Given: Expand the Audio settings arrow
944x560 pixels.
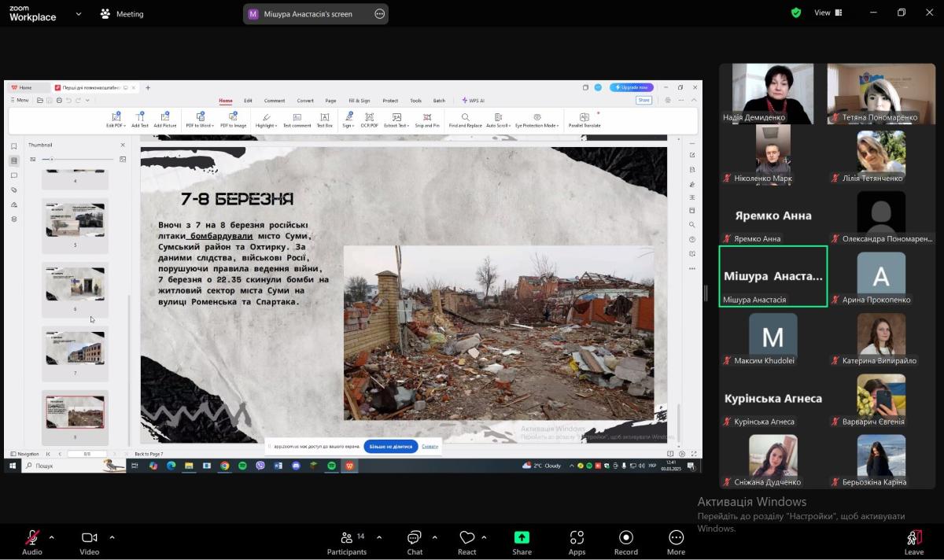Looking at the screenshot, I should (52, 537).
